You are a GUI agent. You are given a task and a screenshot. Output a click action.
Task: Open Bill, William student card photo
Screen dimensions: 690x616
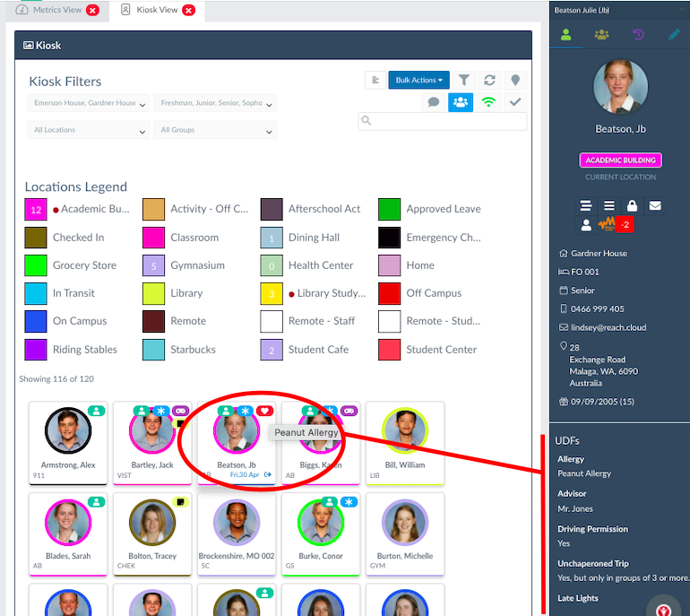click(x=405, y=430)
